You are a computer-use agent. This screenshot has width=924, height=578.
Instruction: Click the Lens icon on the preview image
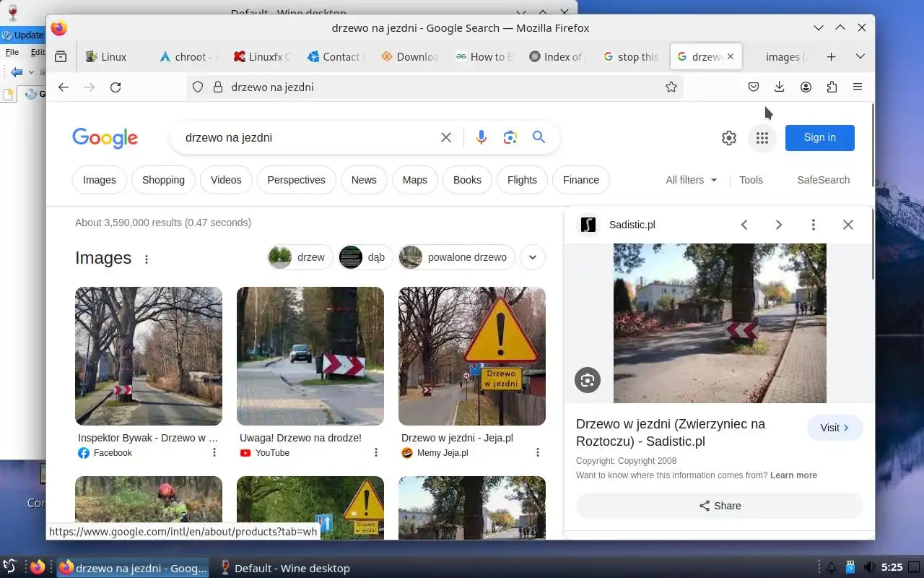[588, 380]
